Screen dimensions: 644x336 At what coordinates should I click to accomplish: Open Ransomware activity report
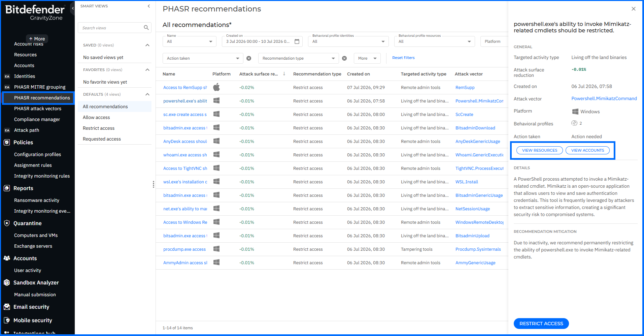[37, 200]
